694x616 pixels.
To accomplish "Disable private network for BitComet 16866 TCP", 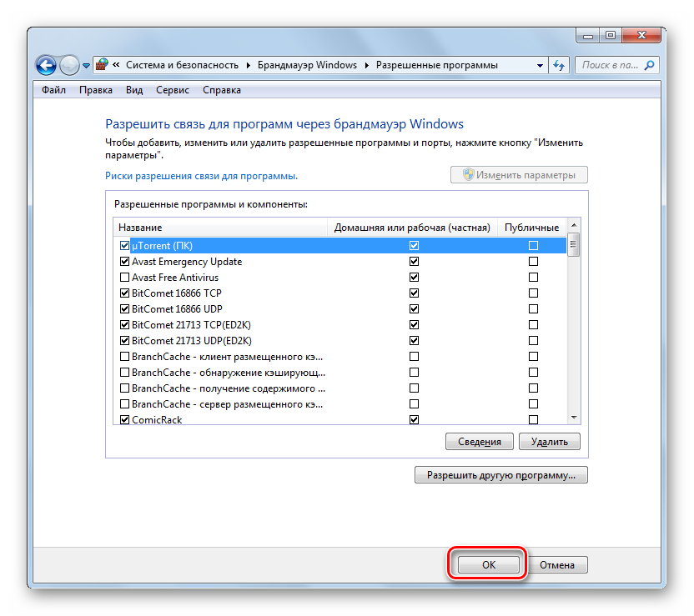I will click(x=414, y=293).
